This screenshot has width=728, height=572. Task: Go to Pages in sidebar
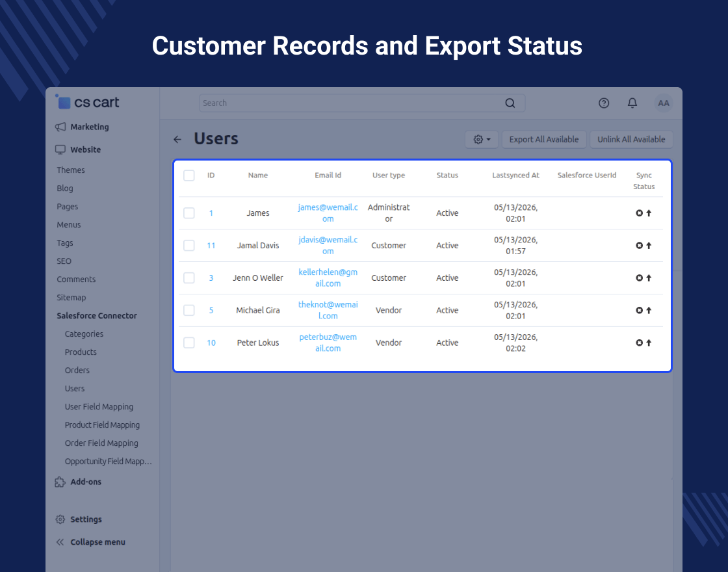(x=68, y=207)
